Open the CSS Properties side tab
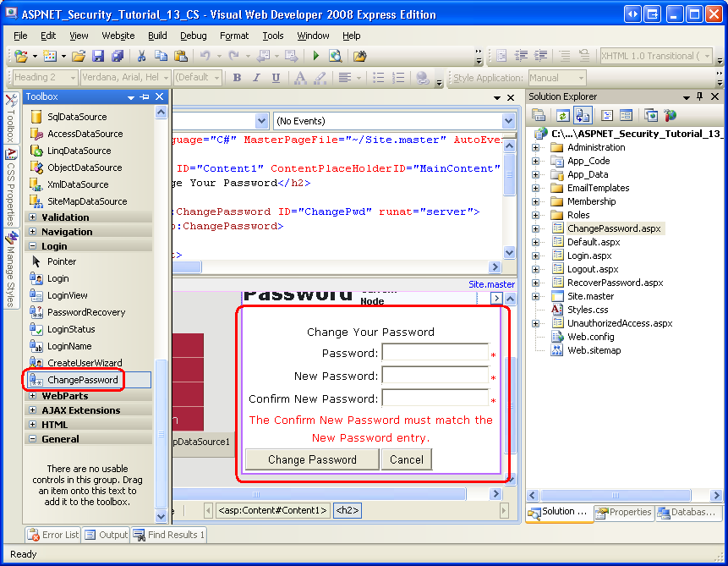The height and width of the screenshot is (566, 728). (x=11, y=186)
